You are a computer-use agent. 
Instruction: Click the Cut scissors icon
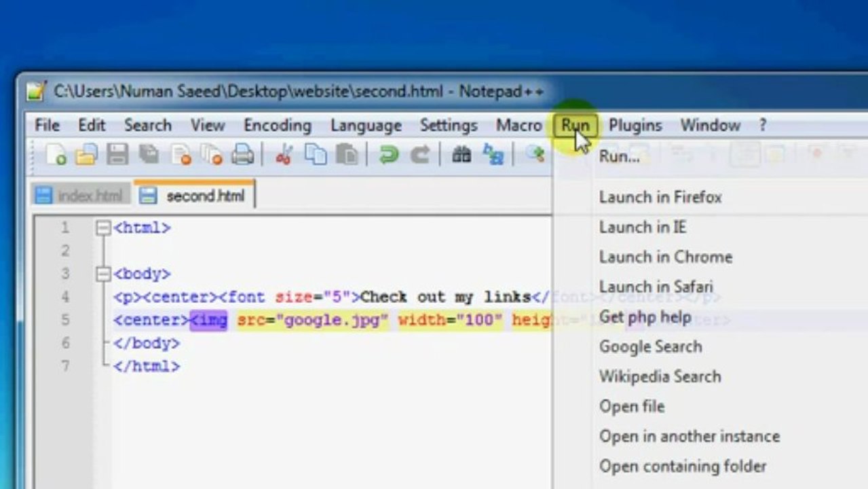pos(284,155)
